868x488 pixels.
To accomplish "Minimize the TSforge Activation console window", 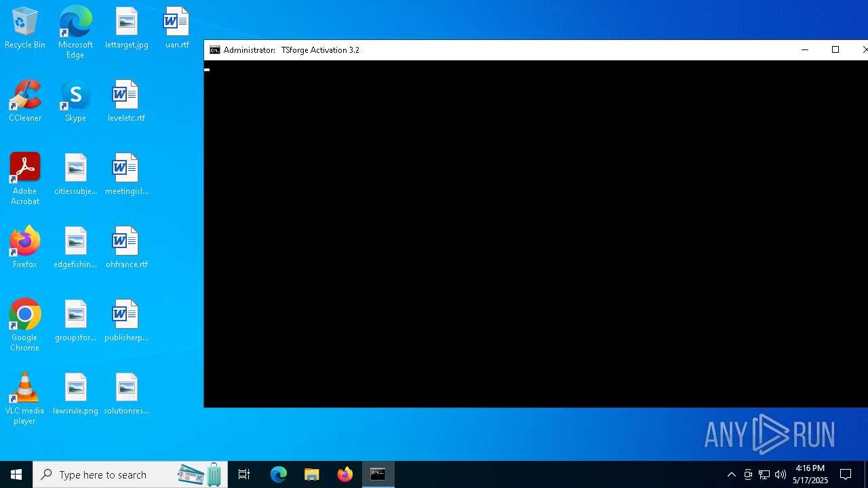I will click(805, 50).
